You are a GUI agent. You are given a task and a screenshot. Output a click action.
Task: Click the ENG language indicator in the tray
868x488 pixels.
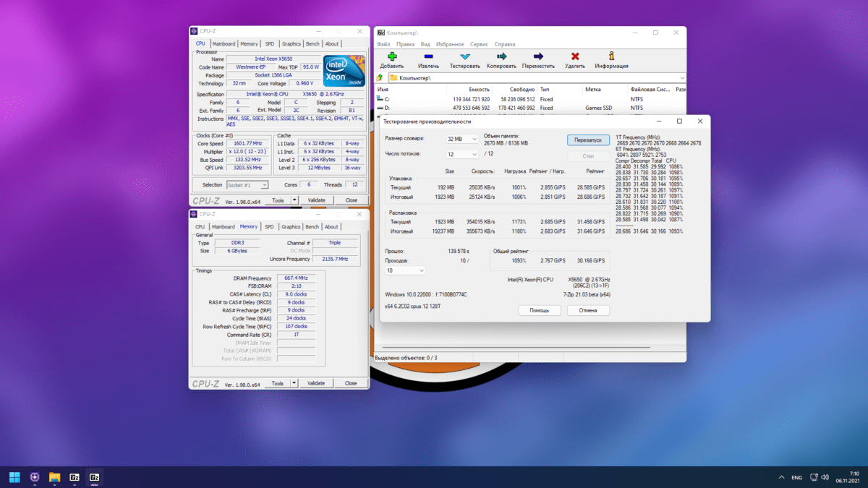[796, 477]
